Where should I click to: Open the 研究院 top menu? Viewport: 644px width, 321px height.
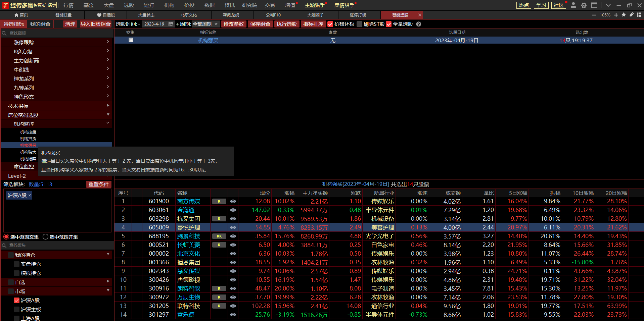pyautogui.click(x=249, y=5)
